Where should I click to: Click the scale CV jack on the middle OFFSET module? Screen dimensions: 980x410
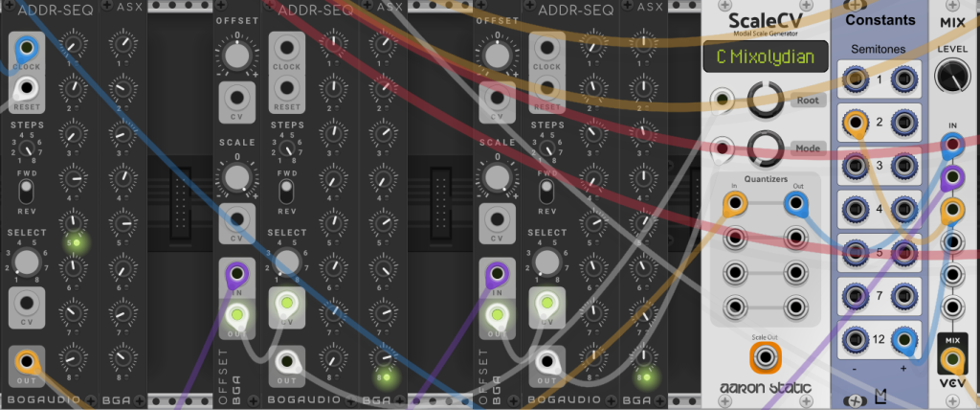(x=236, y=220)
